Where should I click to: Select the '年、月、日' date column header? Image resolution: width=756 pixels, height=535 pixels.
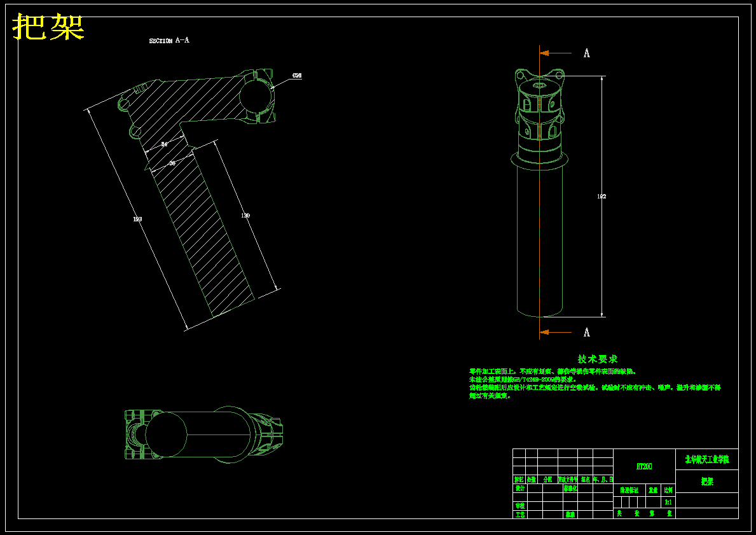coord(603,480)
